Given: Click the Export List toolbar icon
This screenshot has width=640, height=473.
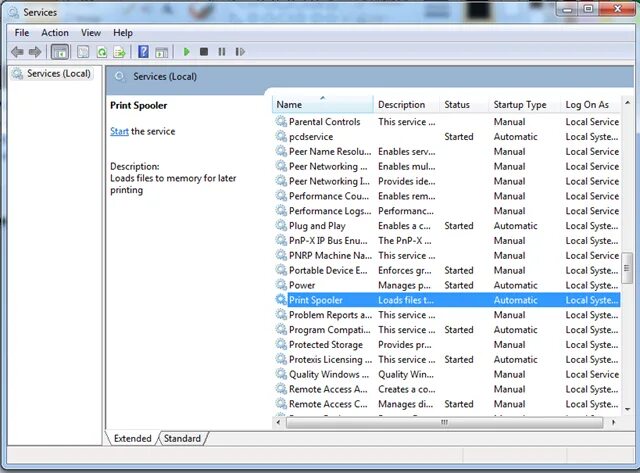Looking at the screenshot, I should coord(119,52).
